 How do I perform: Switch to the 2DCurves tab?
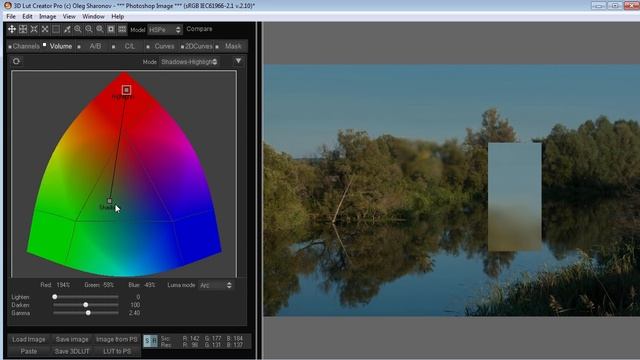(199, 47)
